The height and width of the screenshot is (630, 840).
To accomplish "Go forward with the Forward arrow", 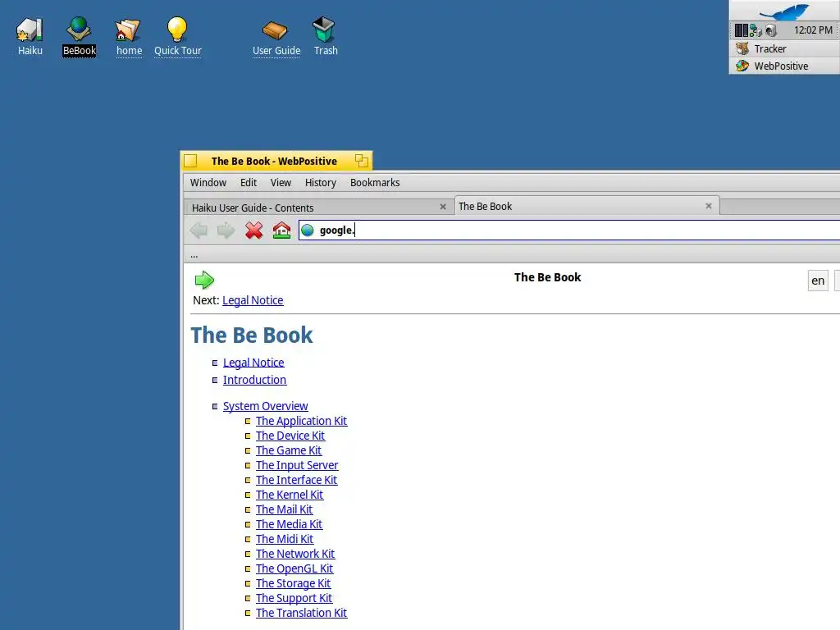I will (226, 231).
